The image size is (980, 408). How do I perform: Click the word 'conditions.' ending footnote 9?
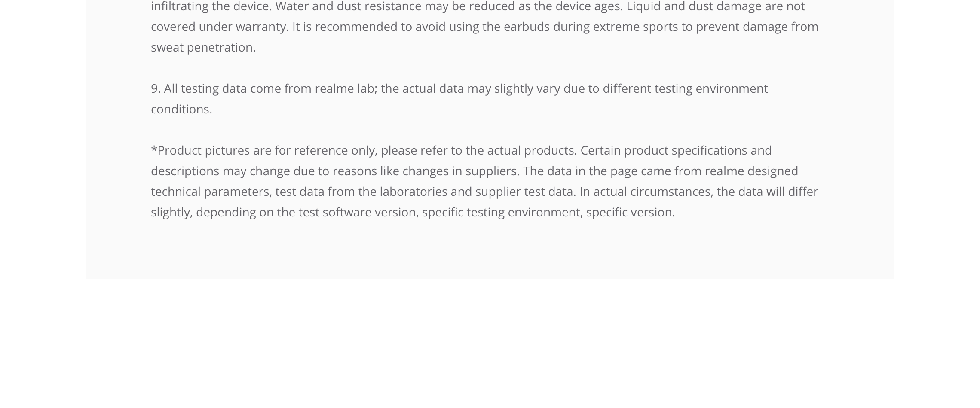[x=181, y=109]
